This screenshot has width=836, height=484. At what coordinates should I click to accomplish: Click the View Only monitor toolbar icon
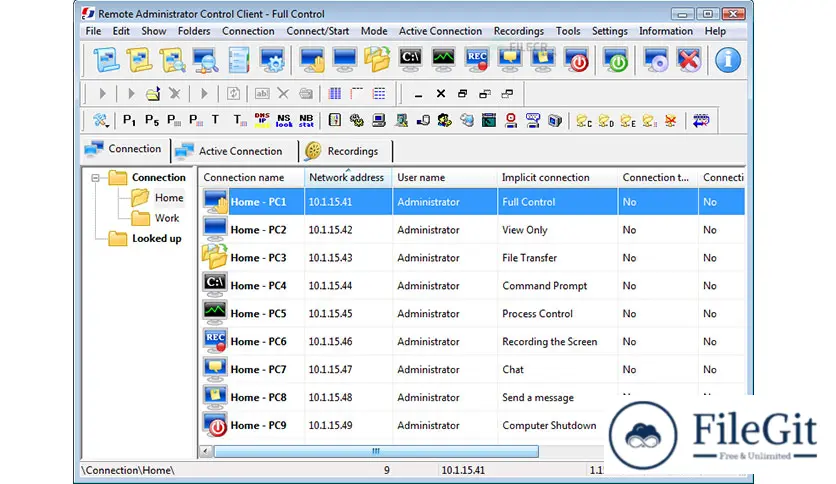pos(344,60)
